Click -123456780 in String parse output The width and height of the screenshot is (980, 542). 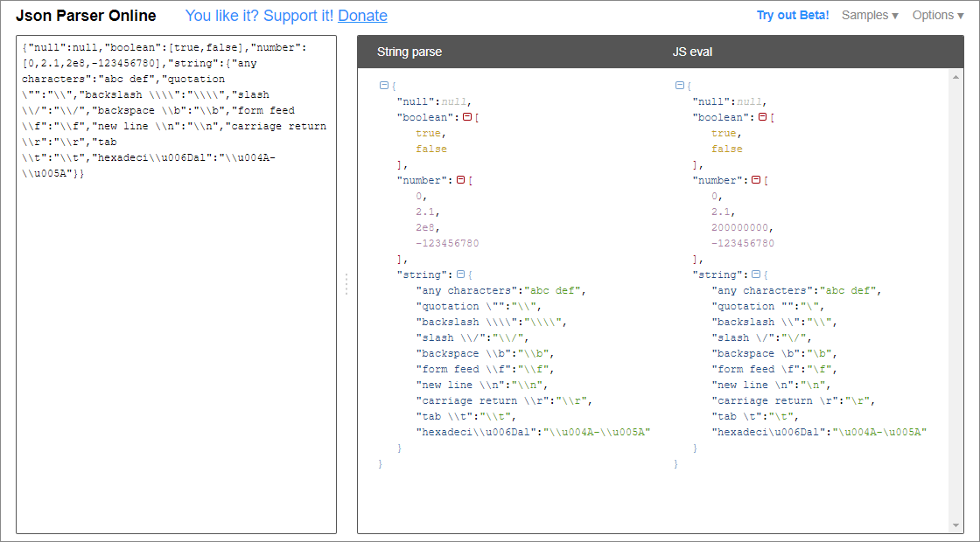point(447,243)
